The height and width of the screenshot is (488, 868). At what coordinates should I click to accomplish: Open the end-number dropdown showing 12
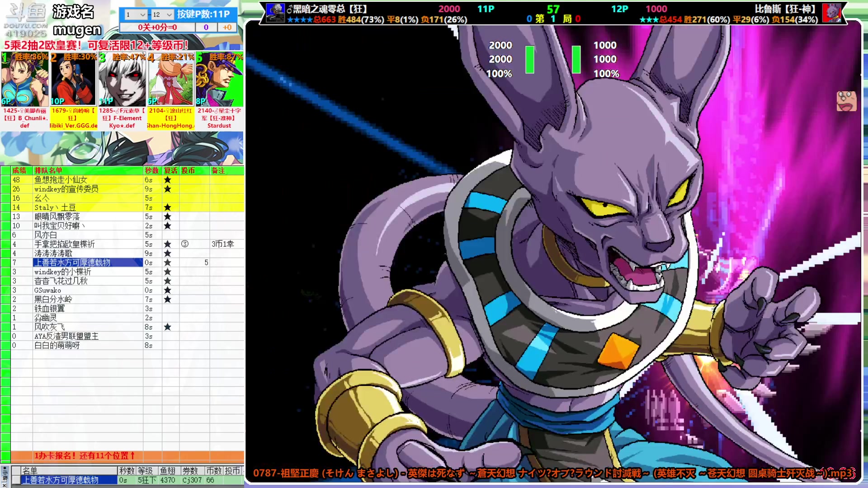162,14
